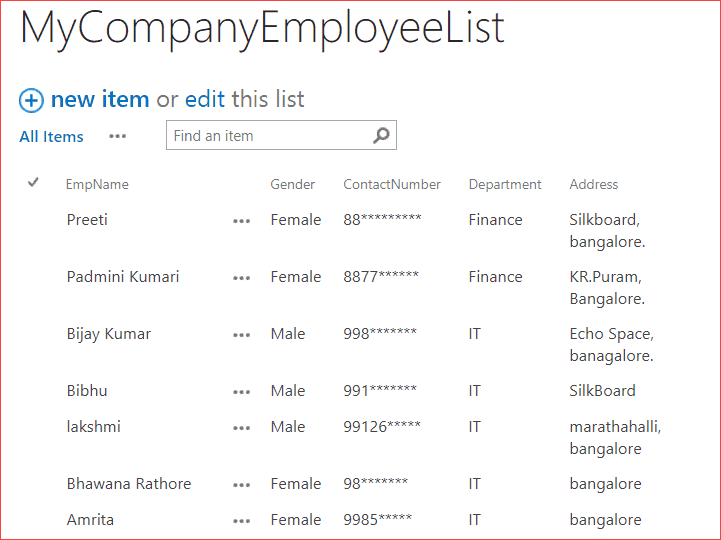This screenshot has width=721, height=540.
Task: Click the new item link
Action: (x=100, y=99)
